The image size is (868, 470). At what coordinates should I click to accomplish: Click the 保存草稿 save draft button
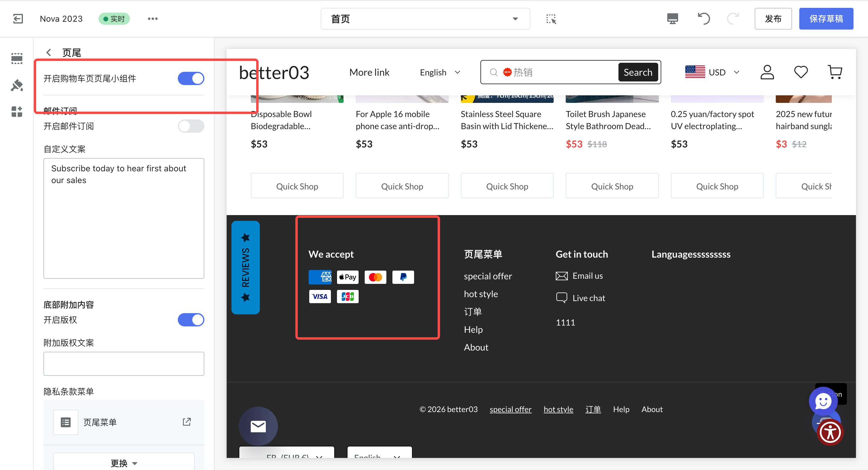pos(826,18)
